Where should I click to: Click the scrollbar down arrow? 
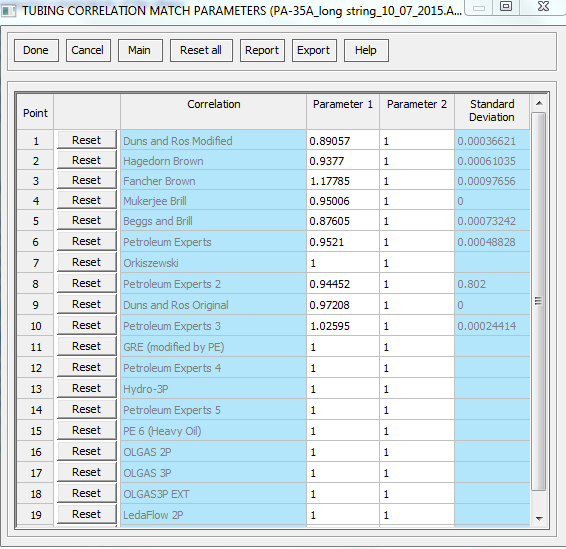coord(539,518)
